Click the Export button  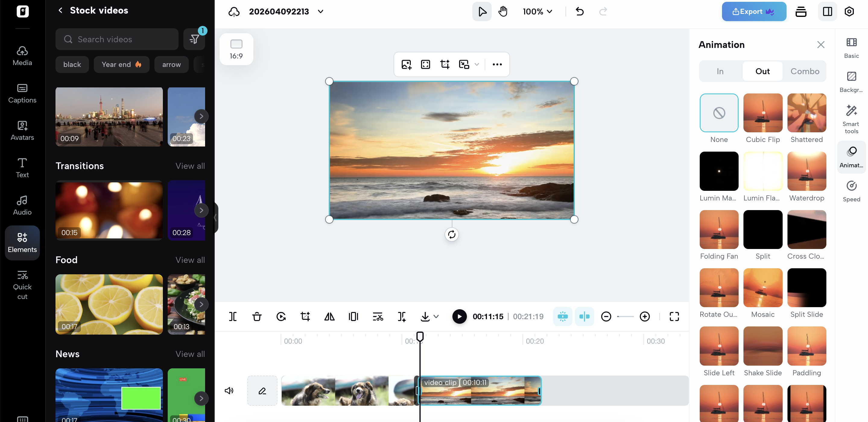pyautogui.click(x=753, y=11)
